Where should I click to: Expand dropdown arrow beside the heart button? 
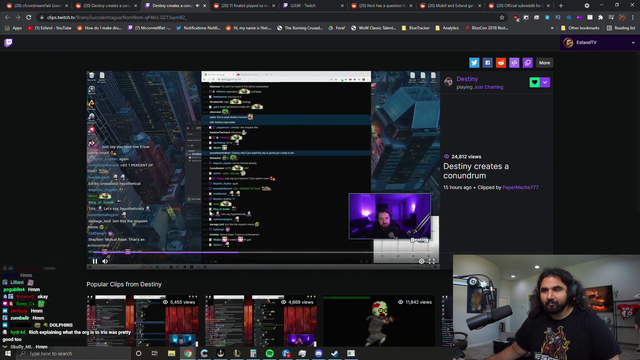(x=545, y=82)
